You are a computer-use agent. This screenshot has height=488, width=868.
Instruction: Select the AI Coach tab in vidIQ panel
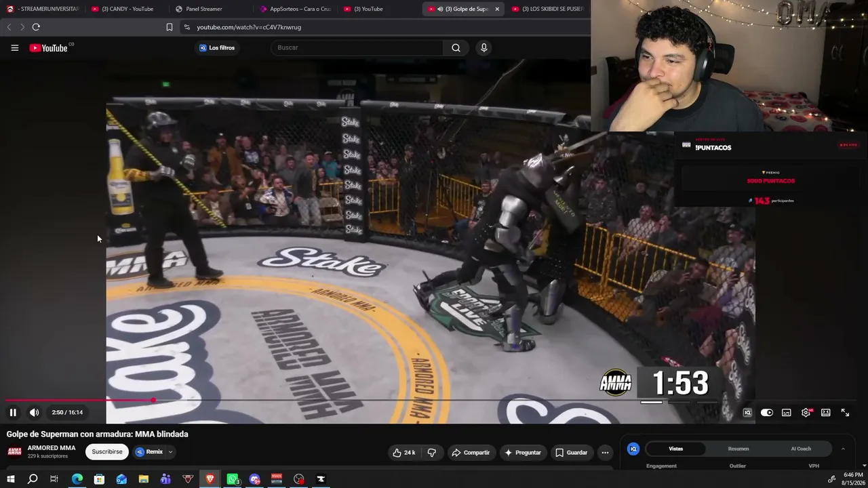(x=801, y=449)
